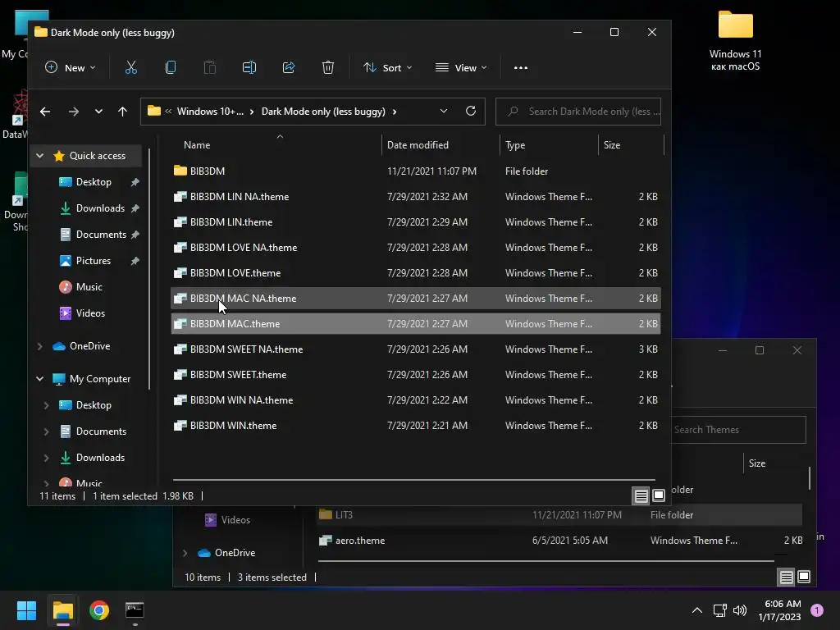The height and width of the screenshot is (630, 840).
Task: Switch back window to details view
Action: pos(786,577)
